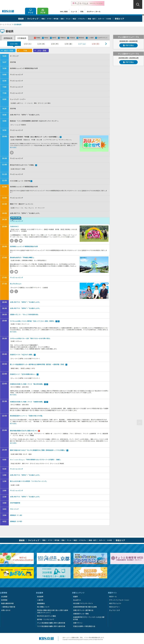Jump to the よる・深夜 section

[x=41, y=50]
